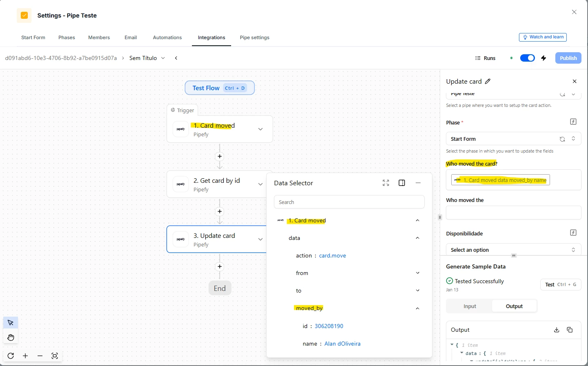Close the Settings - Pipe Teste dialog
Screen dimensions: 588x366
pyautogui.click(x=574, y=12)
